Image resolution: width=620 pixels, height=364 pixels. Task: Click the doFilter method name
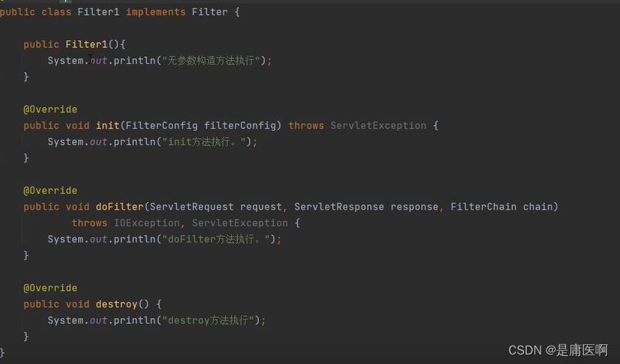[x=119, y=207]
